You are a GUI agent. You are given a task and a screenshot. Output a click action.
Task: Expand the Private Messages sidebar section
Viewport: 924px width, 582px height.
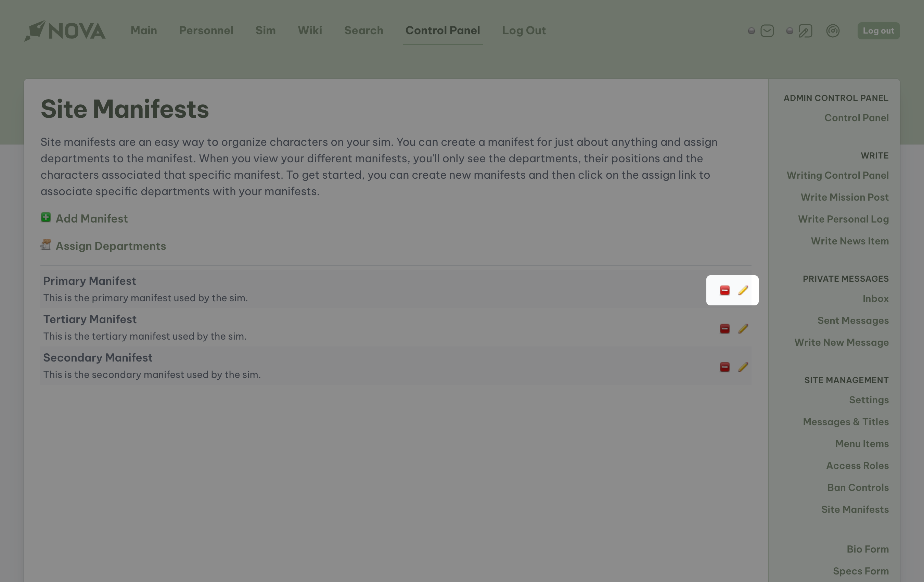click(x=846, y=278)
